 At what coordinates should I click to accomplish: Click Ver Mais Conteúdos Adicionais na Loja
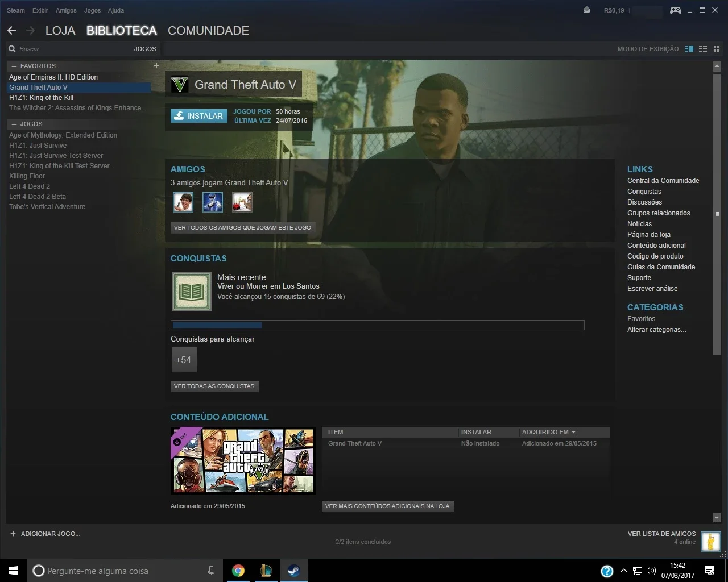pyautogui.click(x=387, y=506)
